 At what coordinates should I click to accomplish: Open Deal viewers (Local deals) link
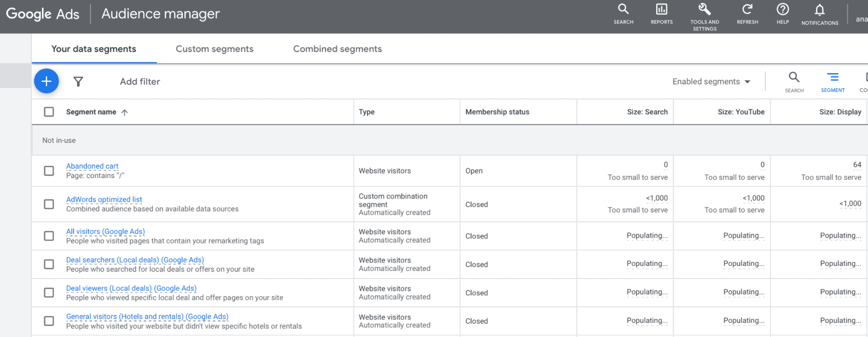tap(131, 288)
